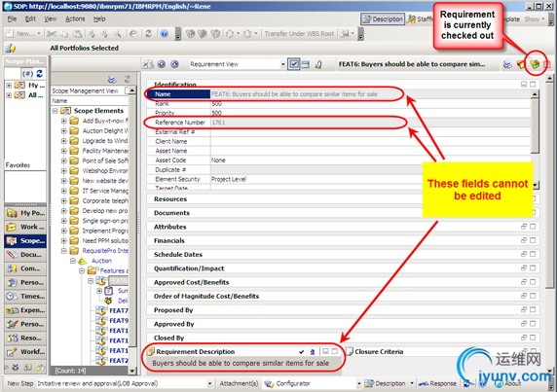
Task: Open the Attributes section header
Action: (169, 227)
